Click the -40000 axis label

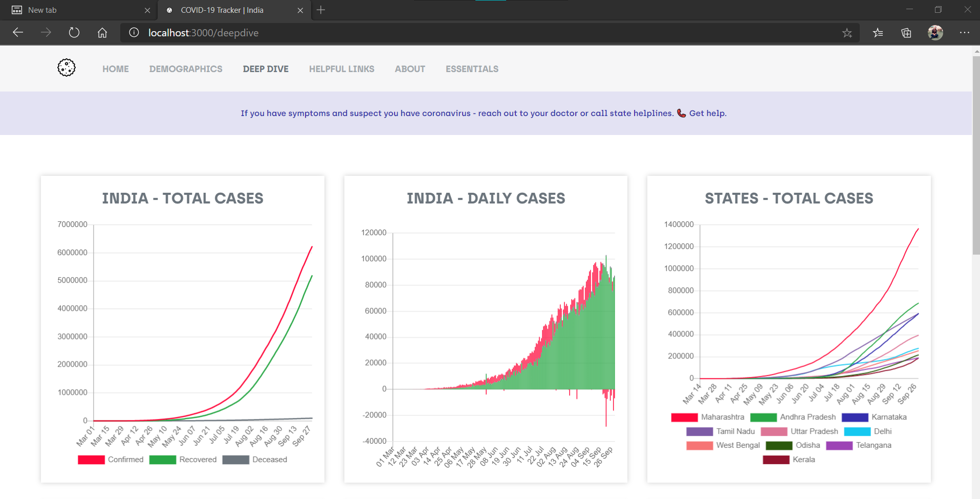coord(375,441)
